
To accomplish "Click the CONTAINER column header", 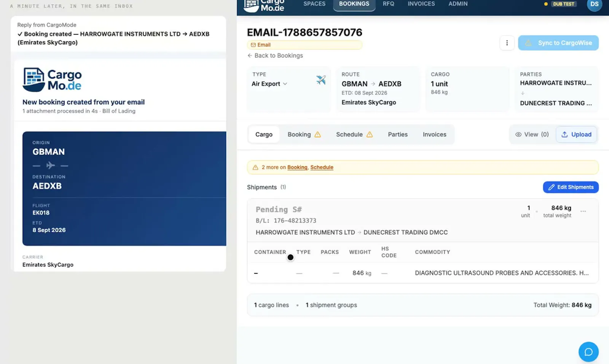I will click(270, 252).
